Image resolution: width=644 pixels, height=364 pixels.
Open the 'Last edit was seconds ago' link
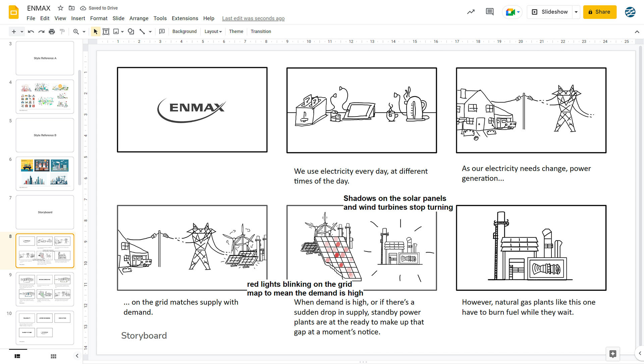253,18
